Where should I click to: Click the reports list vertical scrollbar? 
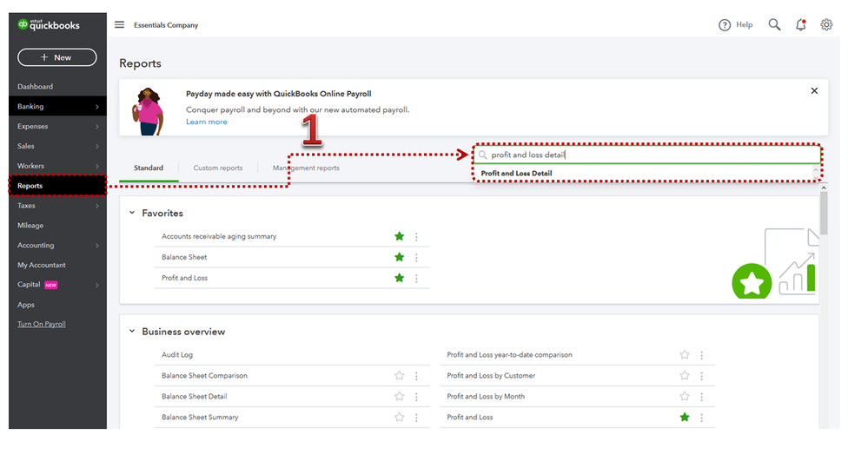tap(824, 214)
